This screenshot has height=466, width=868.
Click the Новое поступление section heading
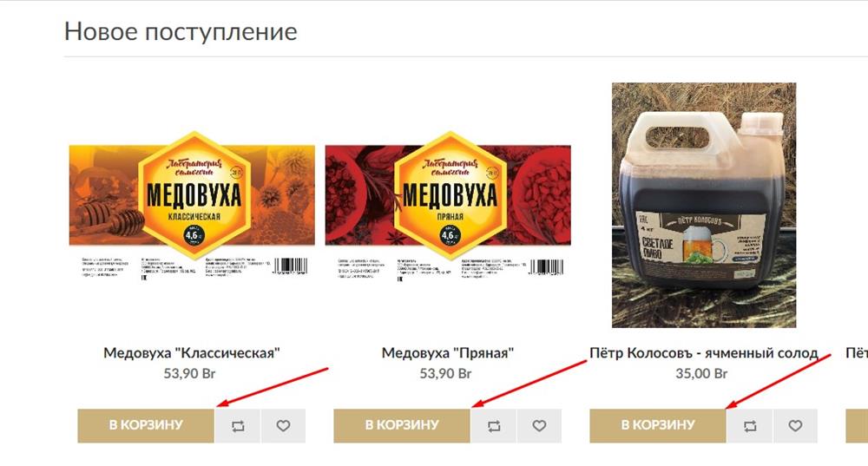pos(181,31)
